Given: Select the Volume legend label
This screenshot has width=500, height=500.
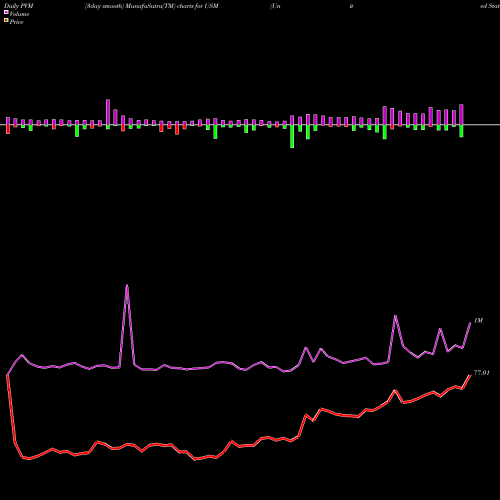Looking at the screenshot, I should pyautogui.click(x=19, y=14).
